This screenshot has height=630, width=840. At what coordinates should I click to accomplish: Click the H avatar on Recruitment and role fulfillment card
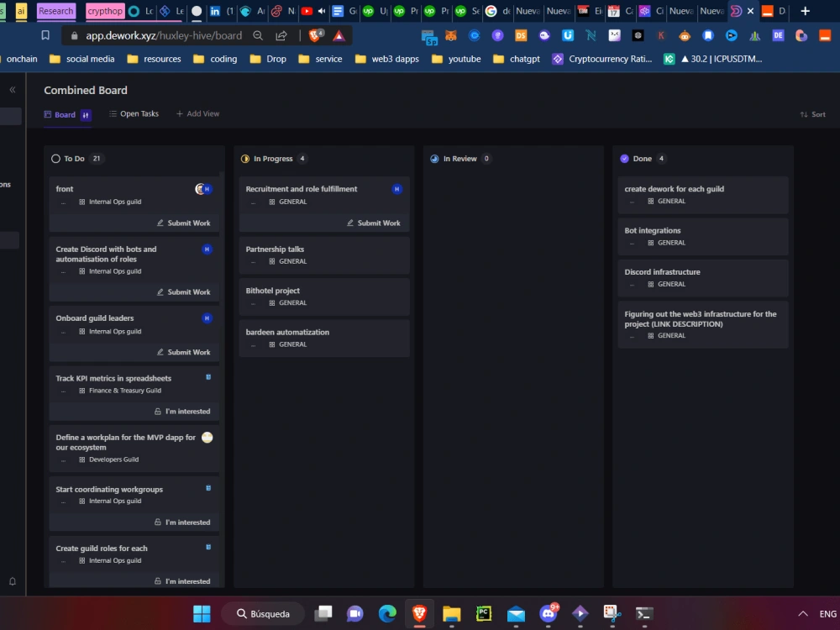[x=397, y=188]
